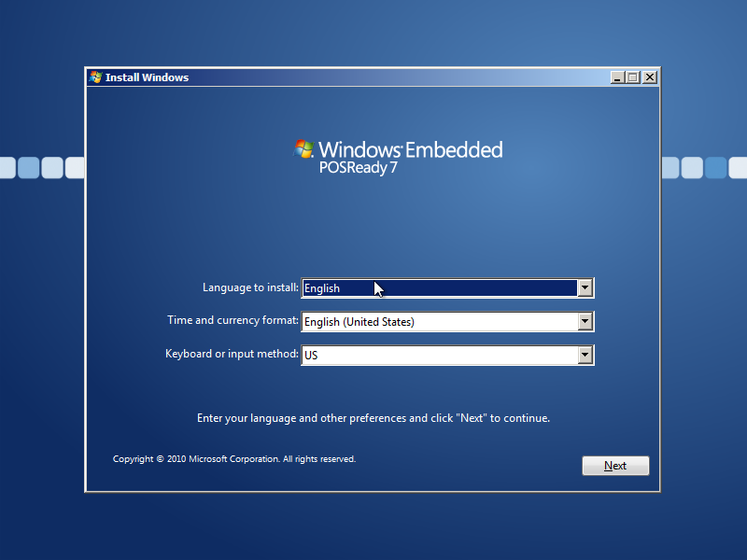Click the Windows Embedded POSReady 7 logo
Viewport: 747px width, 560px height.
point(398,157)
